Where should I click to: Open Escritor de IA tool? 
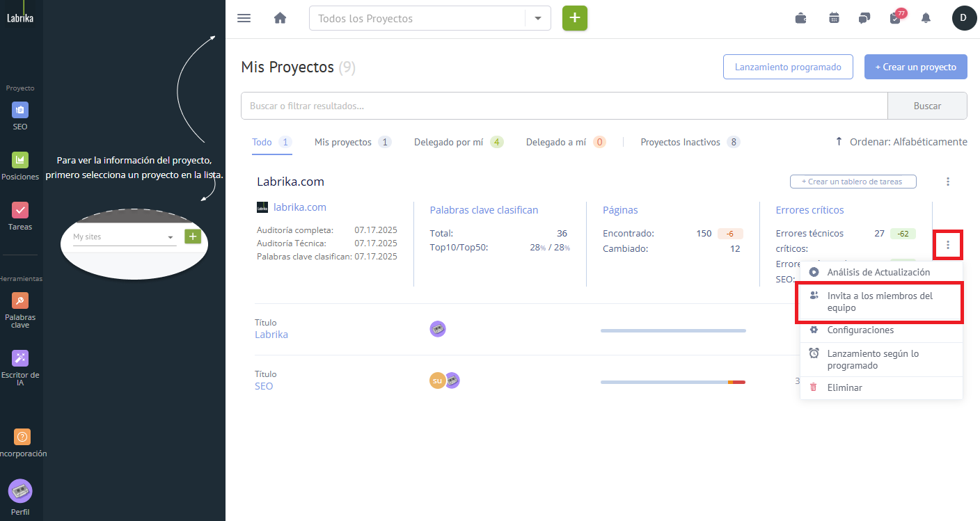point(20,368)
